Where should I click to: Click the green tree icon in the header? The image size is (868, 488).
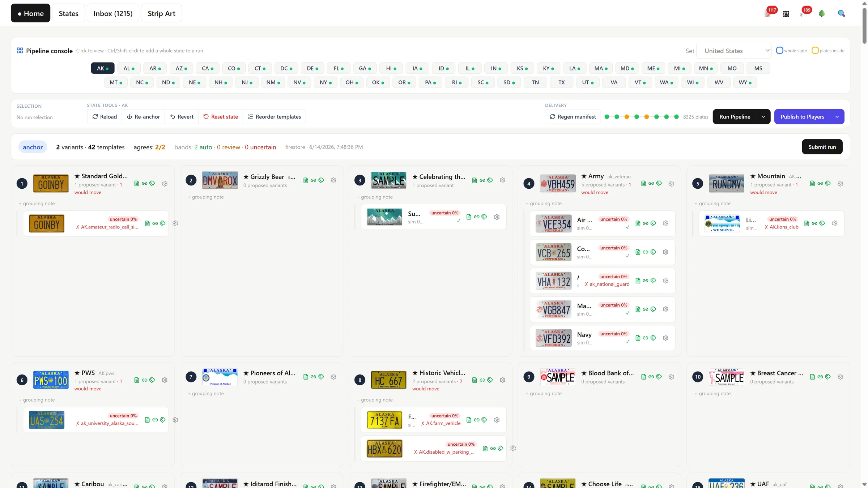(x=822, y=13)
